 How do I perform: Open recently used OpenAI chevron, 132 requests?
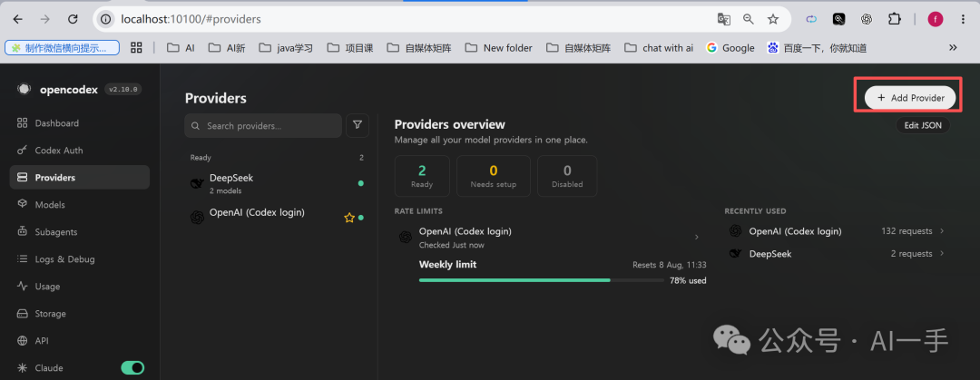click(x=942, y=230)
